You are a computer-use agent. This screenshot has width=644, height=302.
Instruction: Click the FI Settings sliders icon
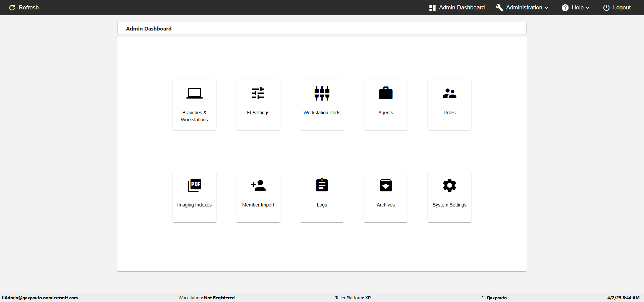coord(258,93)
